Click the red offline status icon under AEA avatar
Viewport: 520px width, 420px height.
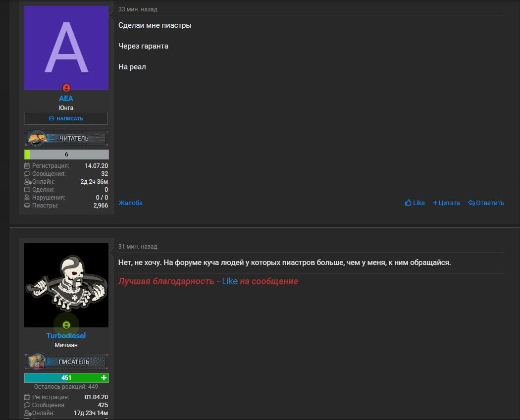pyautogui.click(x=66, y=88)
